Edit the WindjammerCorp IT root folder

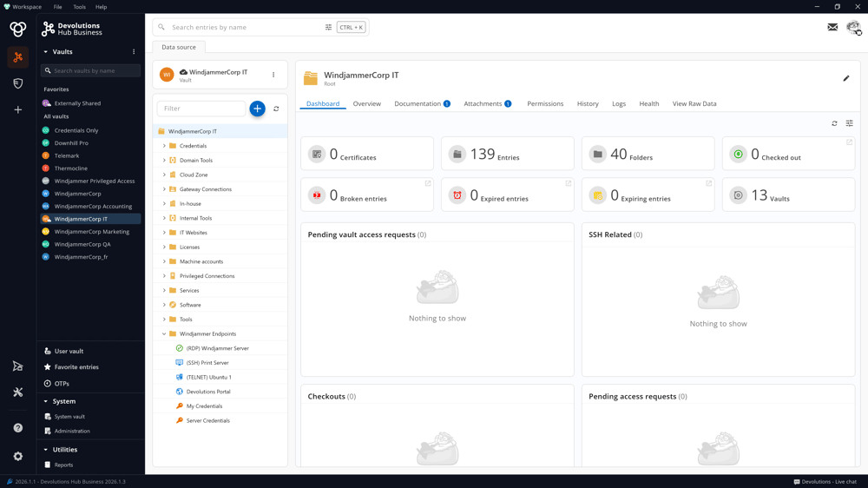point(845,79)
